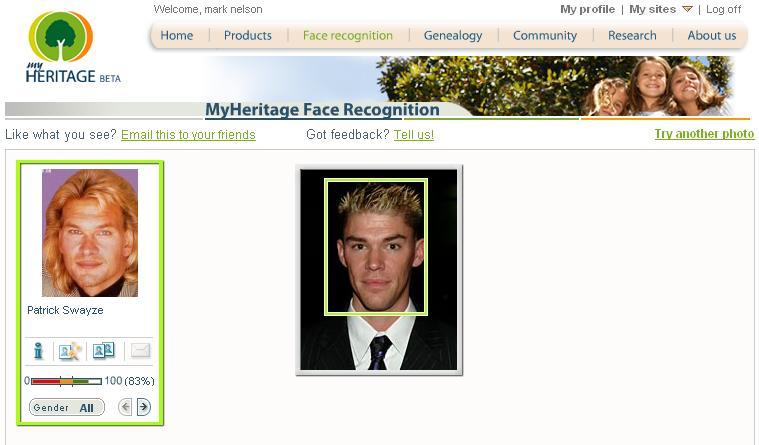Open the matched celebrity's thumbnail photo

coord(90,232)
